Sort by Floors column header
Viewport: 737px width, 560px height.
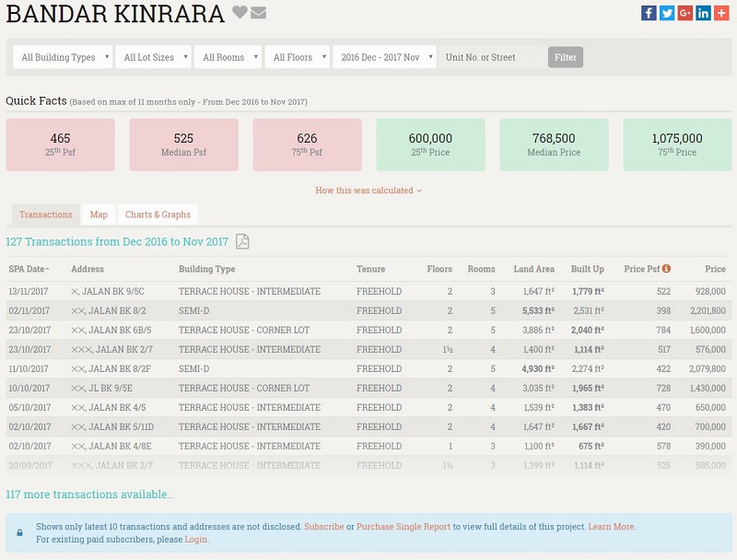[x=439, y=269]
